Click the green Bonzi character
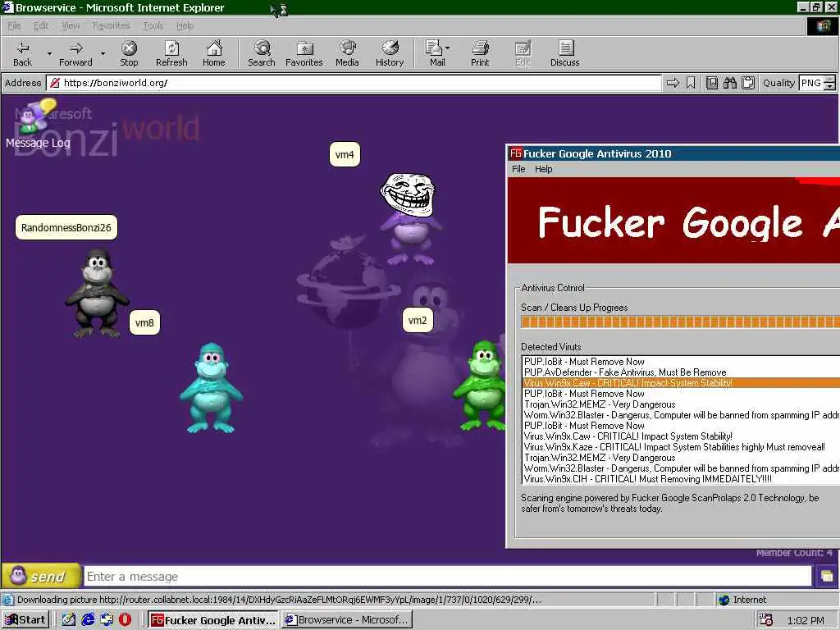 (x=481, y=386)
